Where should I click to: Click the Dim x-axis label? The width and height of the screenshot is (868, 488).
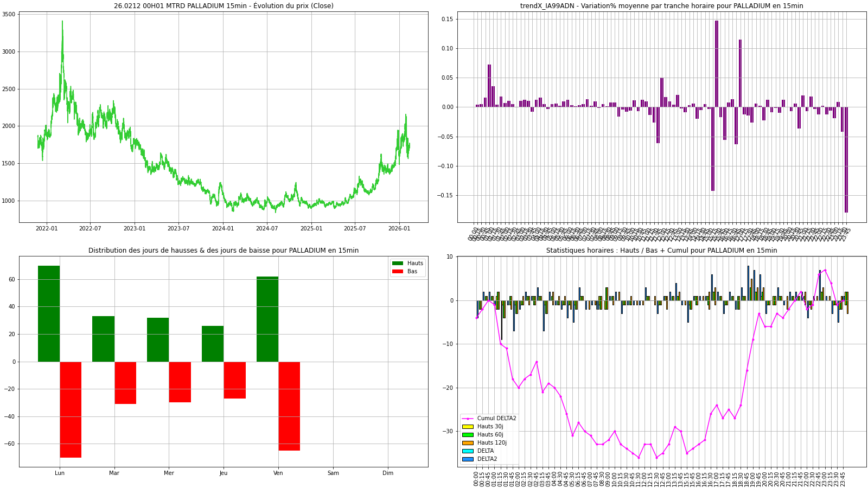click(388, 473)
